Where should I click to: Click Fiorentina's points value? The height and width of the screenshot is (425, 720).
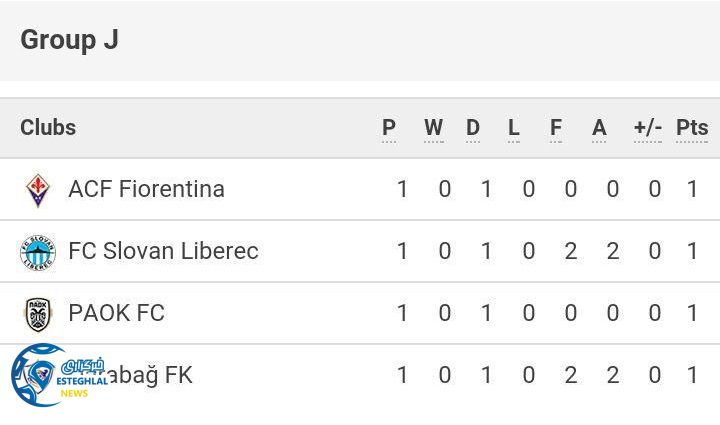(x=693, y=189)
